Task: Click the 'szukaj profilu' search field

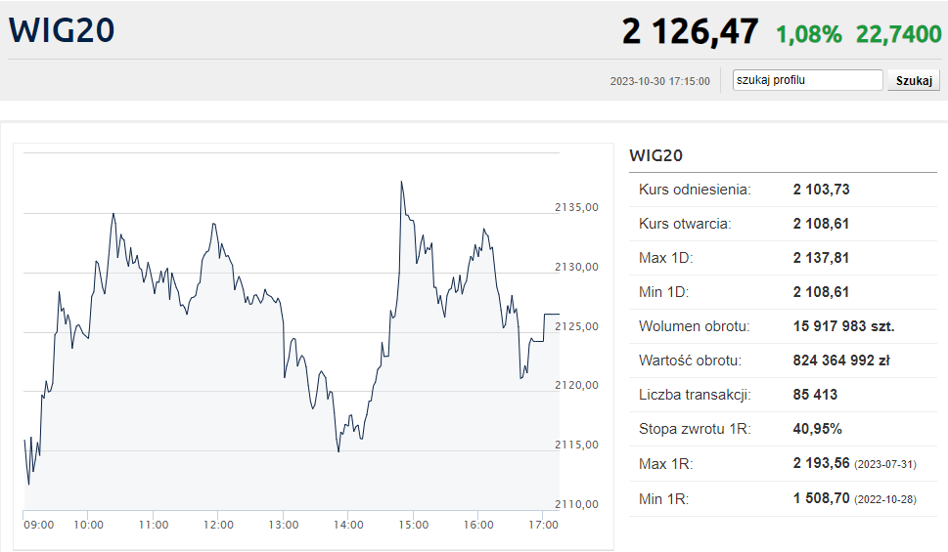Action: (807, 81)
